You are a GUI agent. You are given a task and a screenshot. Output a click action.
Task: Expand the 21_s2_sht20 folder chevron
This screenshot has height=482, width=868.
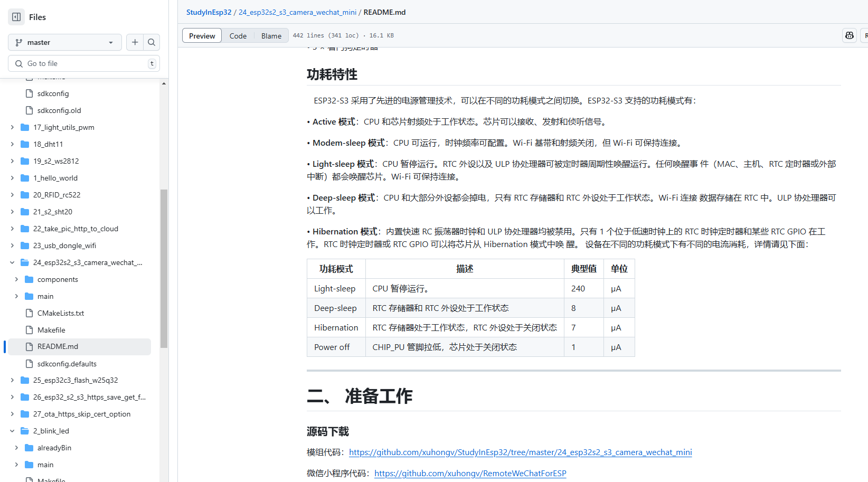[12, 212]
